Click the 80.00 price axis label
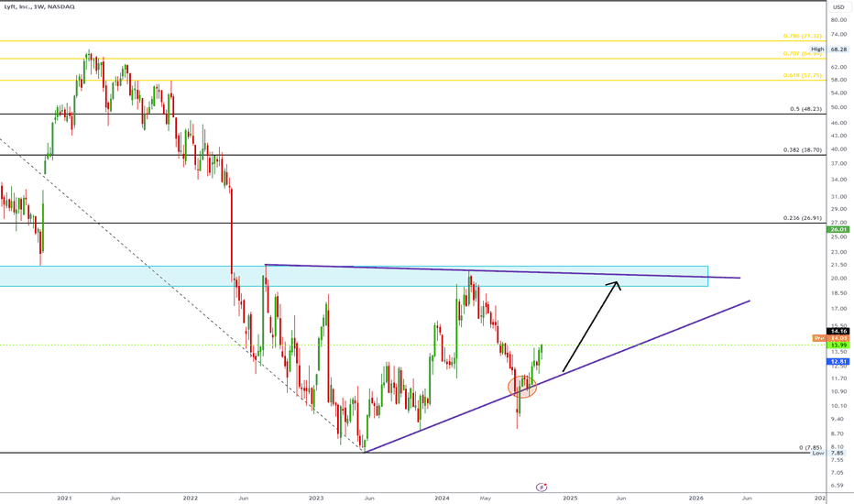Image resolution: width=854 pixels, height=504 pixels. [x=838, y=20]
